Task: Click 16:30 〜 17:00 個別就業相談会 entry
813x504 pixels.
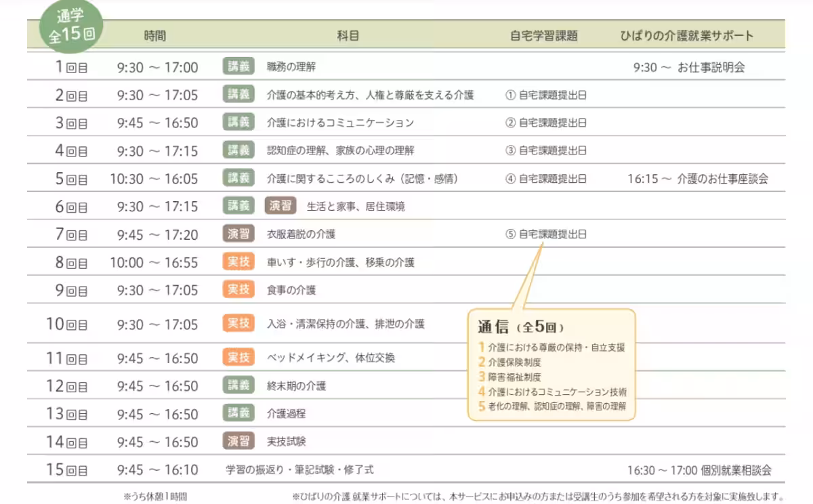Action: pos(699,470)
